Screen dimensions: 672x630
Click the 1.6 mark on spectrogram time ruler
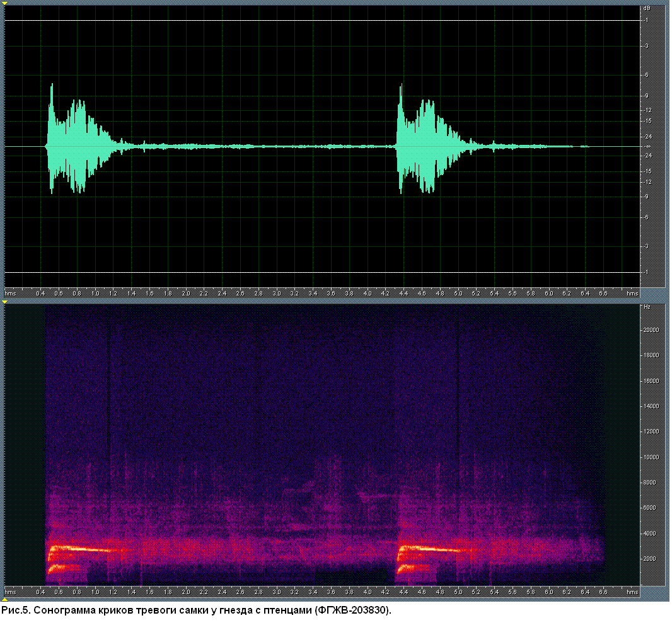pyautogui.click(x=149, y=592)
